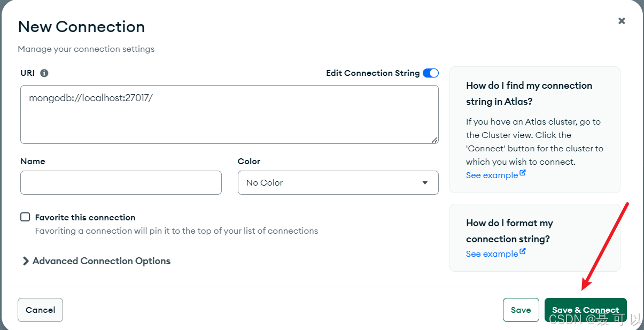Open the No Color dropdown
The height and width of the screenshot is (330, 644).
coord(338,183)
